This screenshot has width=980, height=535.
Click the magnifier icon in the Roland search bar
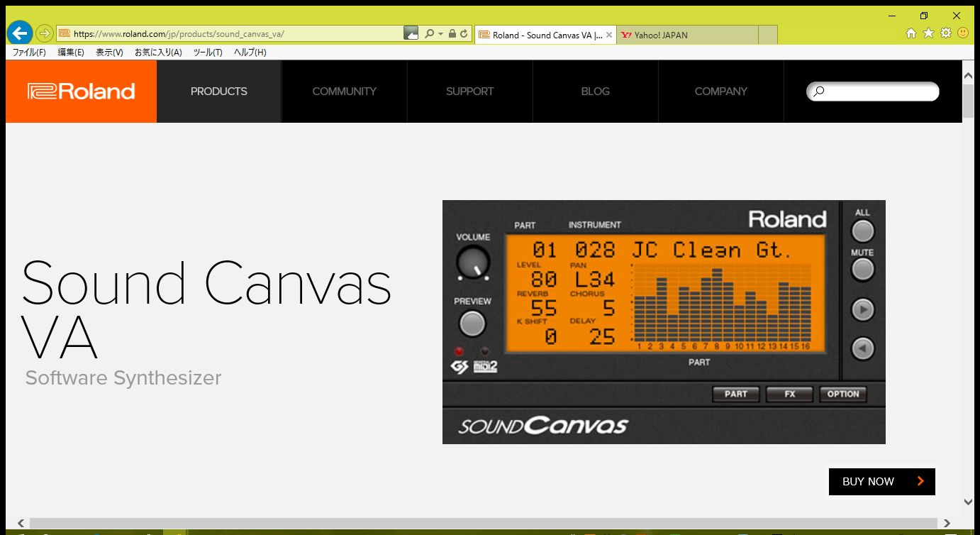(818, 92)
